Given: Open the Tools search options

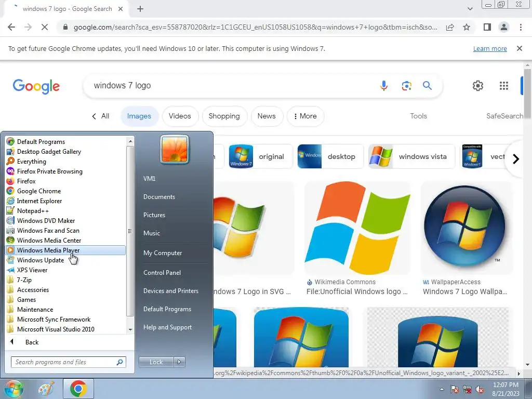Looking at the screenshot, I should [418, 116].
